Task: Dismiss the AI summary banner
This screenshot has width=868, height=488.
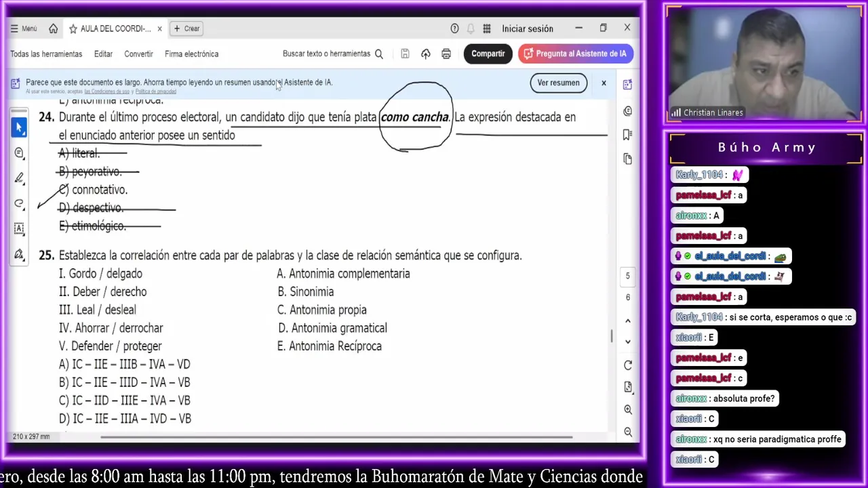Action: click(x=604, y=83)
